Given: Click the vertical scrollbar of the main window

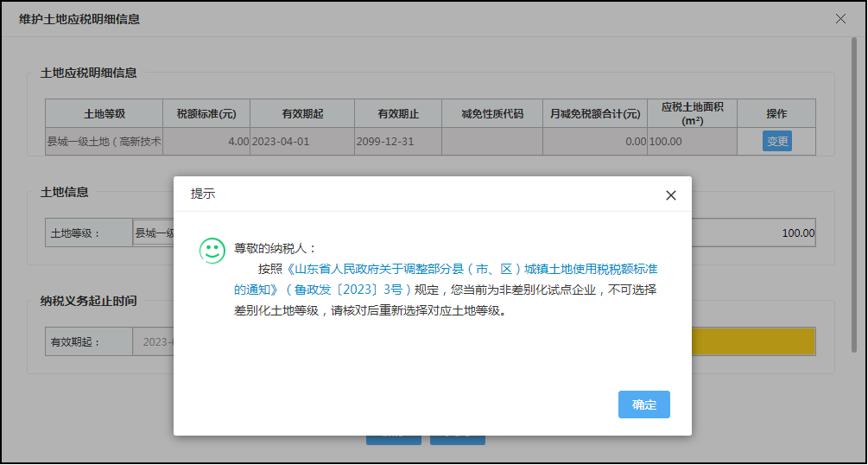Looking at the screenshot, I should pos(855,194).
